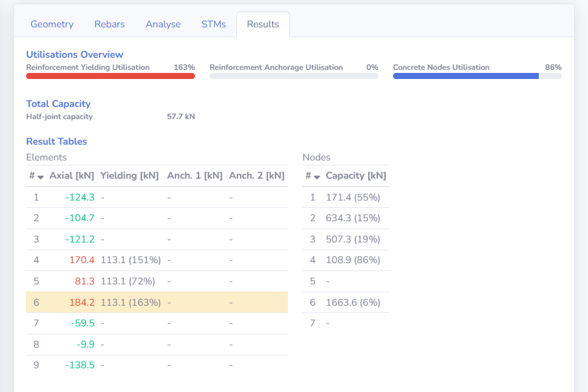The image size is (588, 392).
Task: Click the blue Concrete Nodes utilisation bar
Action: coord(465,76)
